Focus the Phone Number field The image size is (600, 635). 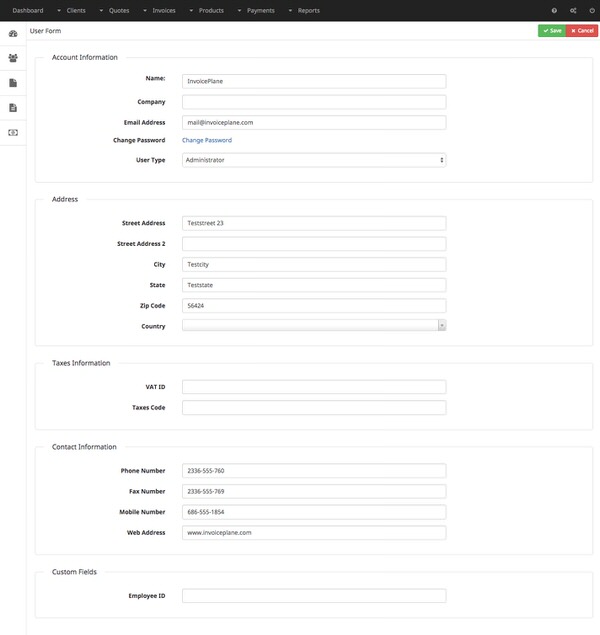click(x=314, y=471)
